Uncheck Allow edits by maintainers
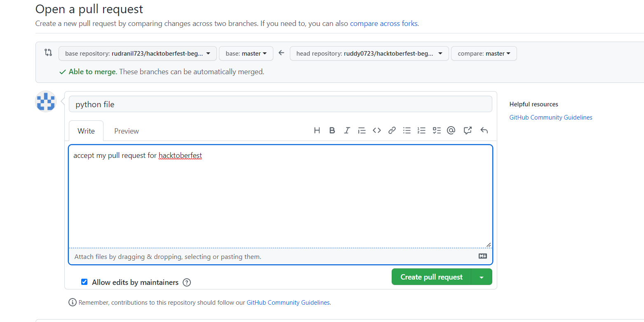This screenshot has width=644, height=322. pyautogui.click(x=85, y=282)
